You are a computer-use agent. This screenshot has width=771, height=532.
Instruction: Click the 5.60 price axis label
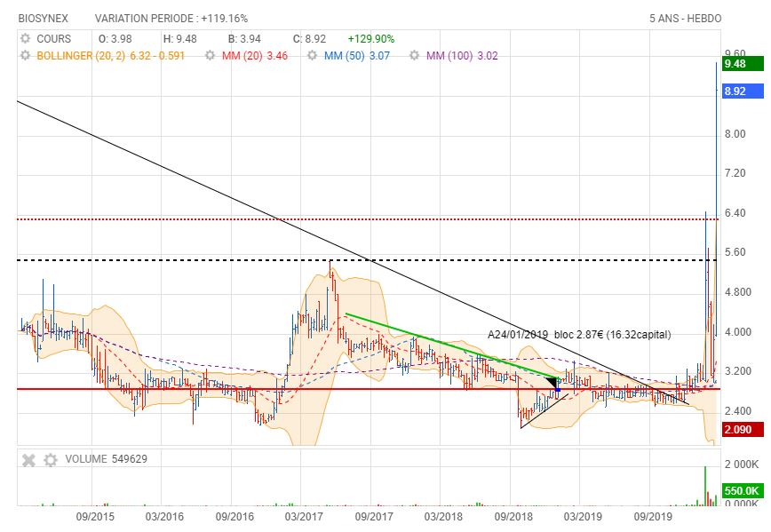pos(735,252)
